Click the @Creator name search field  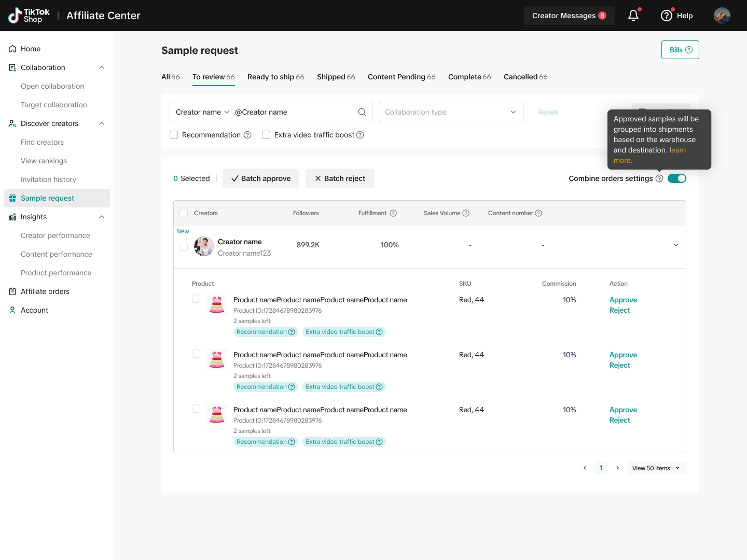click(x=293, y=112)
